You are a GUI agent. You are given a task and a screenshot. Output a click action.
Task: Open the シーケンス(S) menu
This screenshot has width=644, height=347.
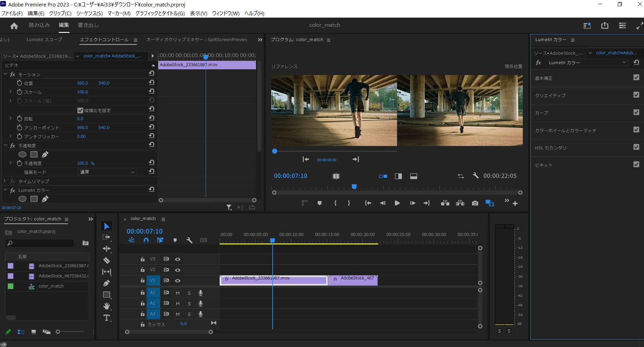click(x=89, y=13)
